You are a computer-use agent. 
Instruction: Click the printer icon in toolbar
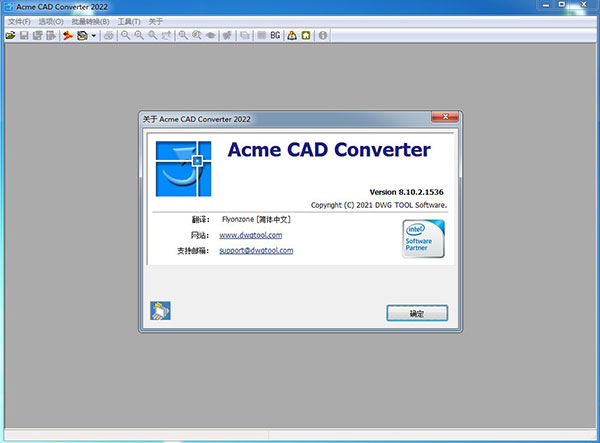click(108, 35)
